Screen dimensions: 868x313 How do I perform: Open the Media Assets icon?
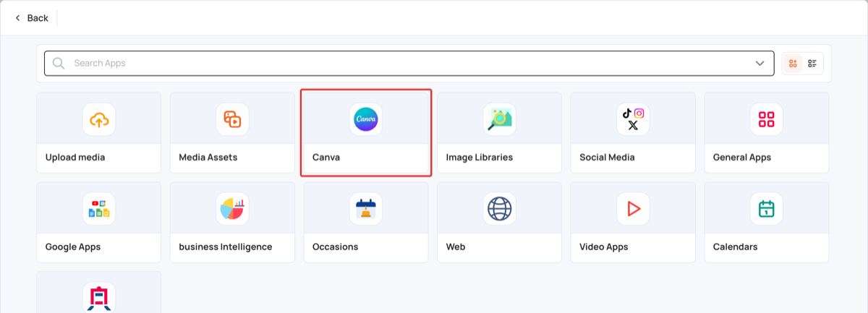pyautogui.click(x=232, y=119)
